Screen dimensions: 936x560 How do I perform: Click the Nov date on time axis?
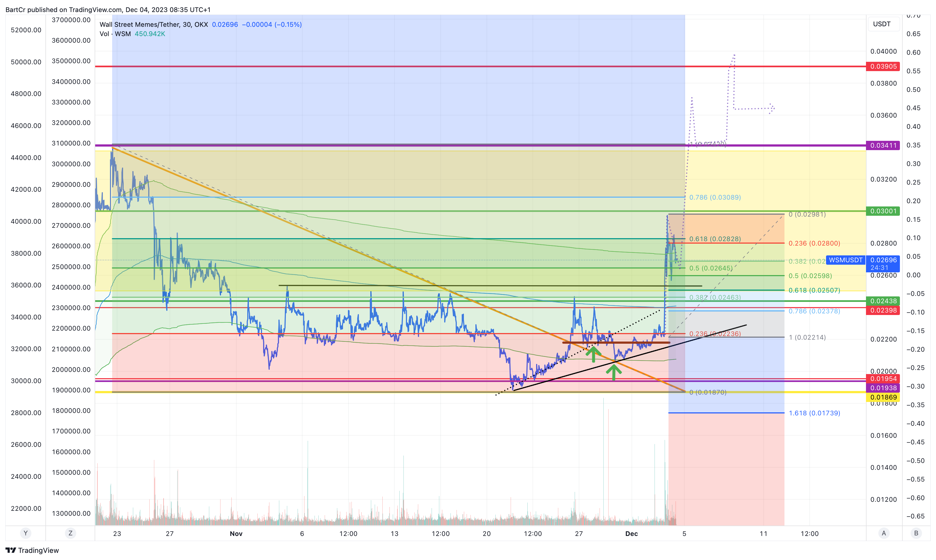236,533
